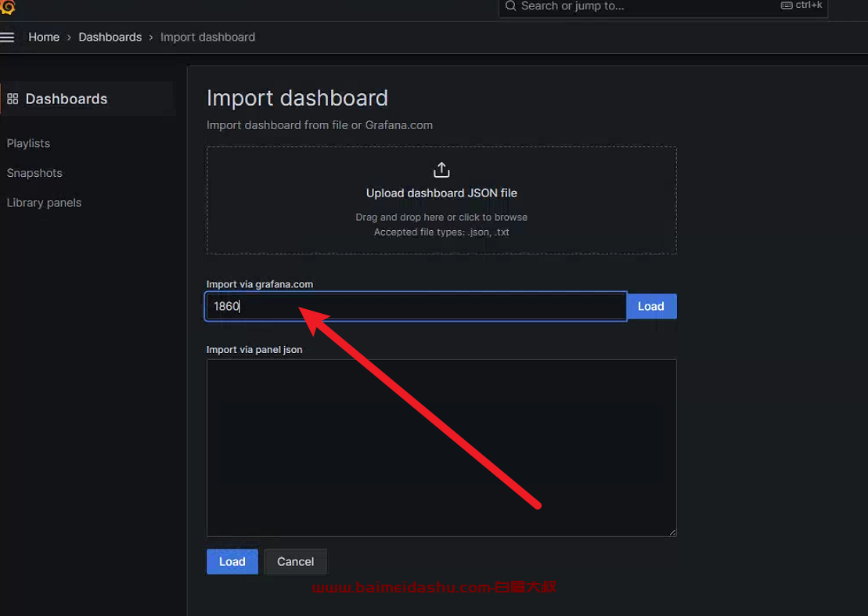The height and width of the screenshot is (616, 868).
Task: Click the Dashboards grid icon in sidebar
Action: pos(13,99)
